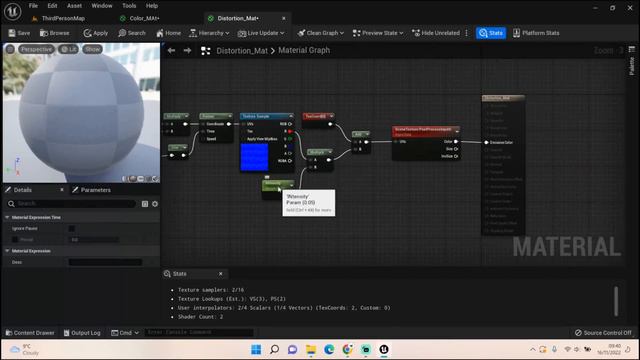Use selected mesh as preview shape

coord(155,179)
